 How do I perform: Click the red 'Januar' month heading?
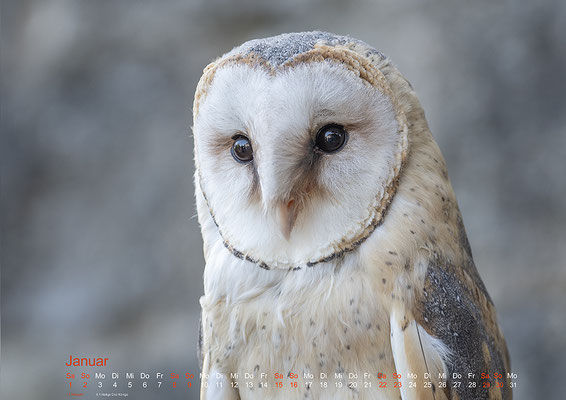coord(87,361)
